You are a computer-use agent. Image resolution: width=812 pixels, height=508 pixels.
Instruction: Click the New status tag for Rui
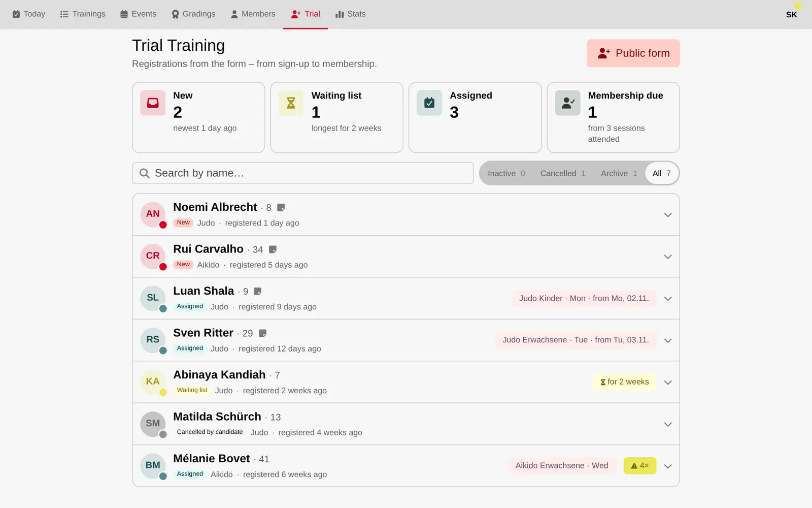tap(183, 265)
